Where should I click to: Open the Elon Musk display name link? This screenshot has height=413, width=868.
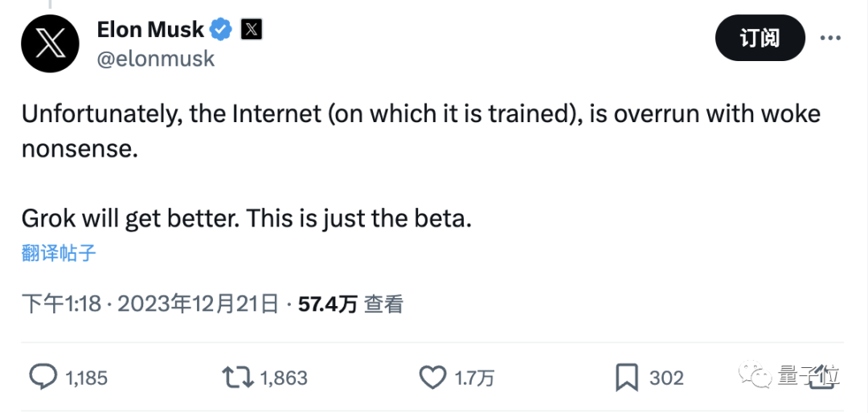pos(150,31)
